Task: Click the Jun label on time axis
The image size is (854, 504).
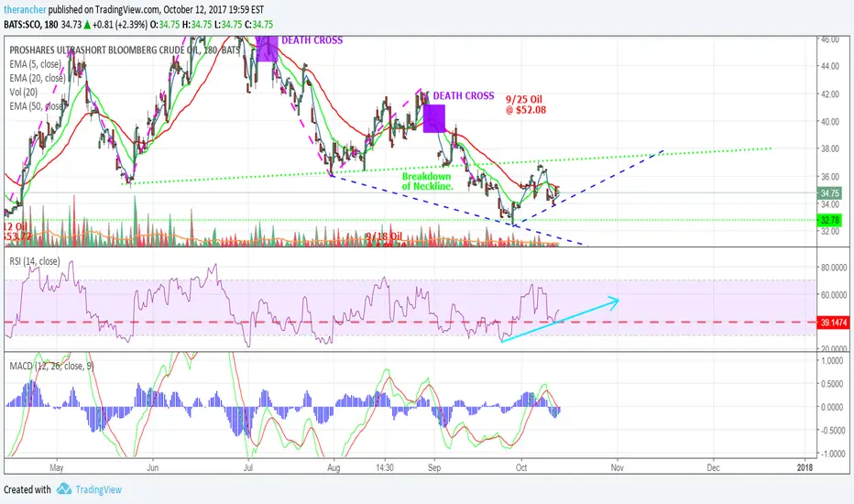Action: [x=152, y=467]
